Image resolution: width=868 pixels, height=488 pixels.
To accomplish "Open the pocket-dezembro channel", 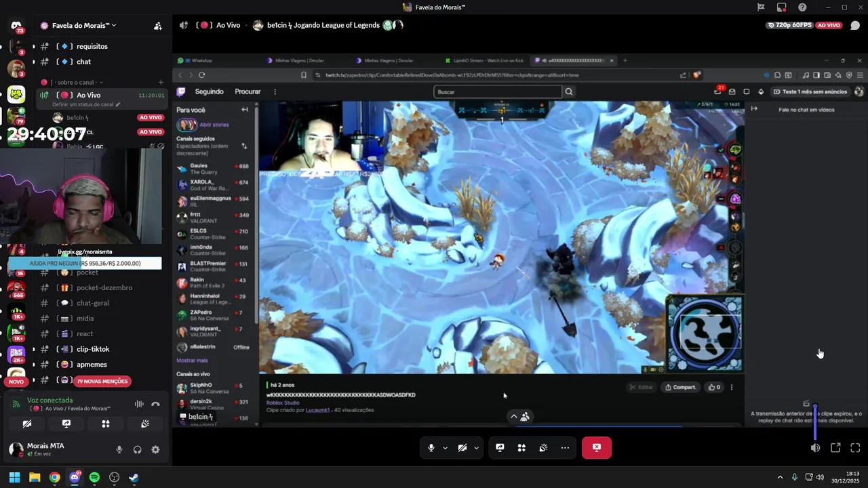I will (104, 287).
